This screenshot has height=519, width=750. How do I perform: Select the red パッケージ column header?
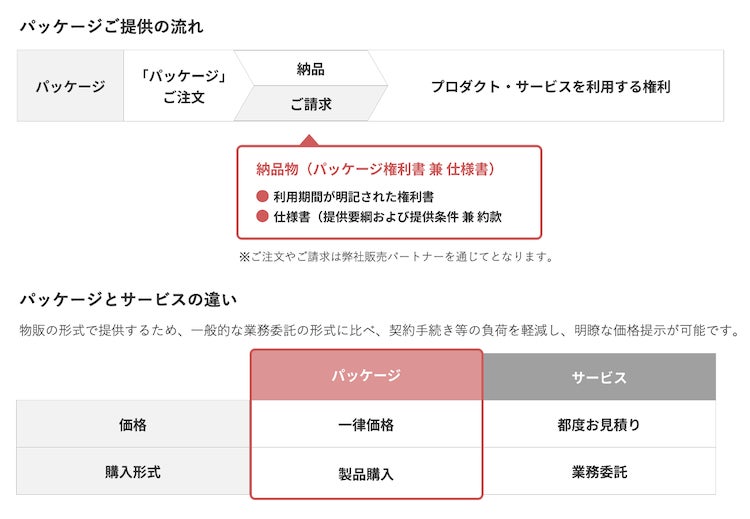pos(366,375)
